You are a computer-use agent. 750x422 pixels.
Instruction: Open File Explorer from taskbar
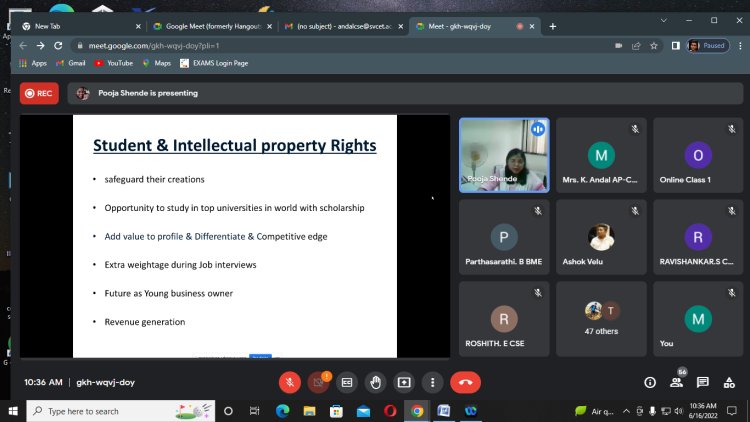[x=309, y=411]
